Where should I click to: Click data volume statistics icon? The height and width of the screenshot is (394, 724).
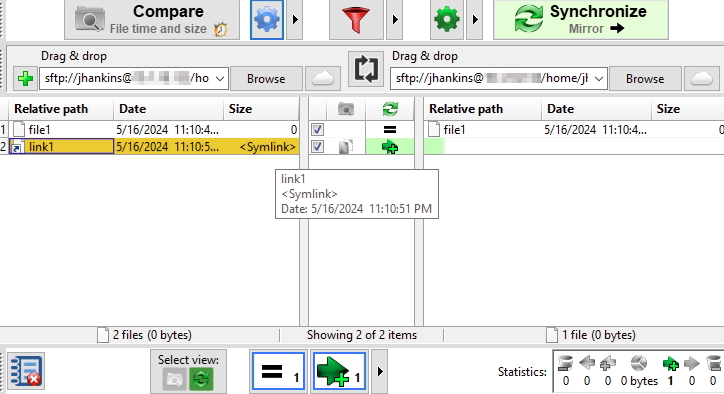coord(639,363)
